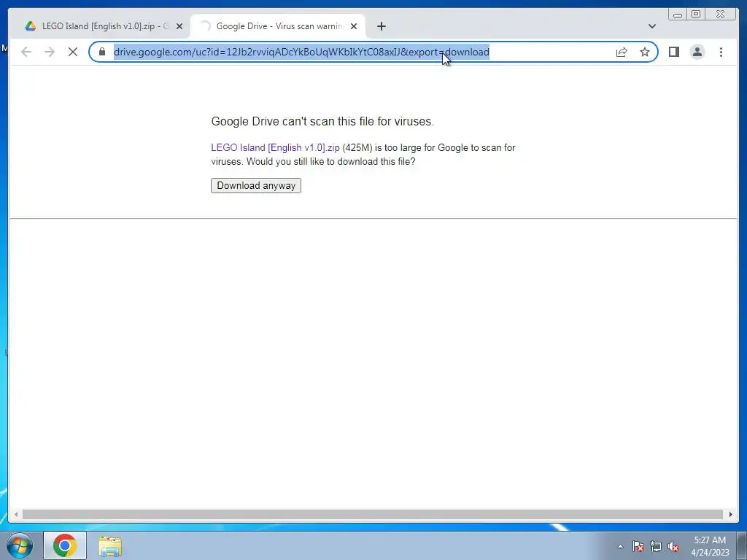Open the tab search chevron
Viewport: 747px width, 560px height.
652,26
